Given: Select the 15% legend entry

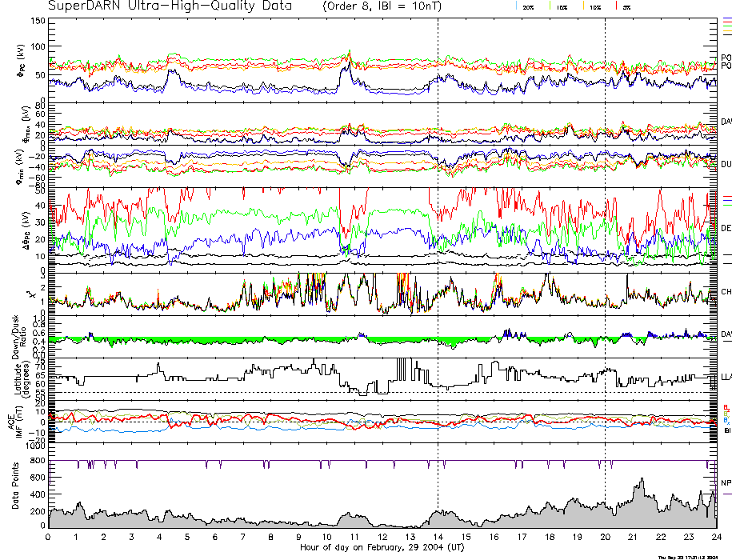Looking at the screenshot, I should coord(562,7).
